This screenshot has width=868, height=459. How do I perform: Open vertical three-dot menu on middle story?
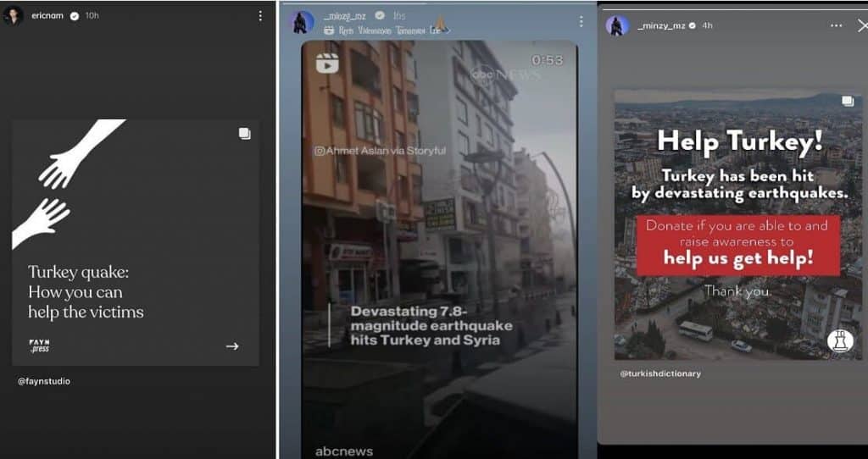(581, 21)
